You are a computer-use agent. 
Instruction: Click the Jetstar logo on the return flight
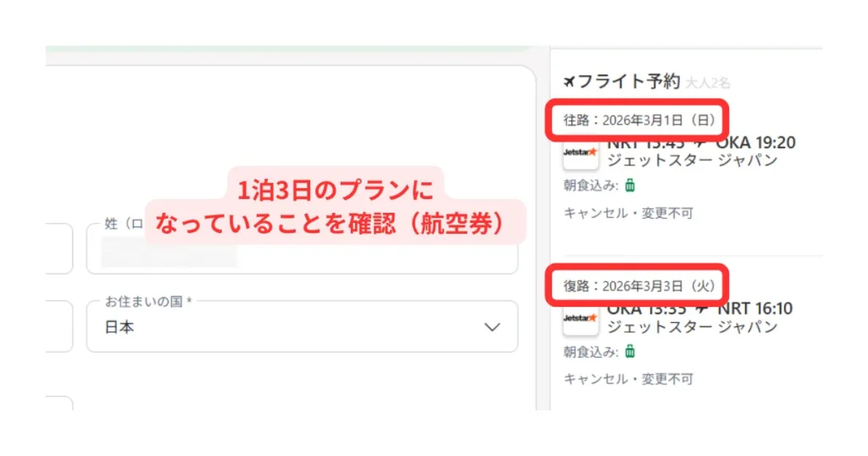[581, 319]
